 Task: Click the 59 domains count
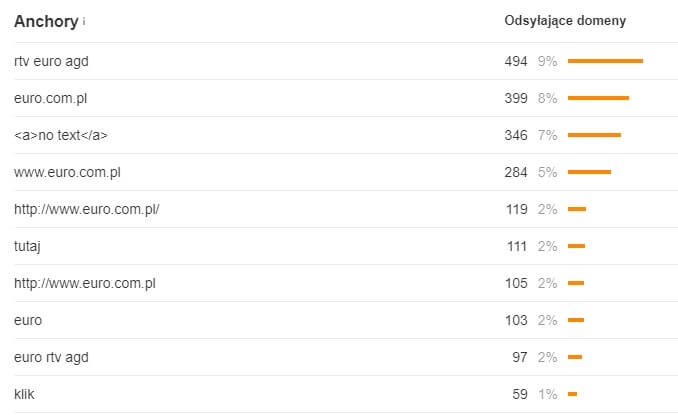[520, 394]
